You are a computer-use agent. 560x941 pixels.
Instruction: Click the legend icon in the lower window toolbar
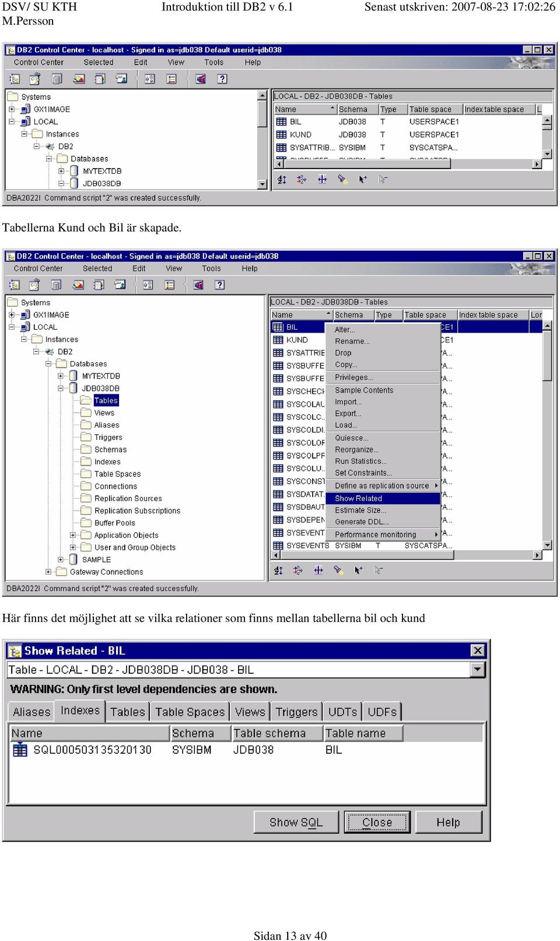169,285
